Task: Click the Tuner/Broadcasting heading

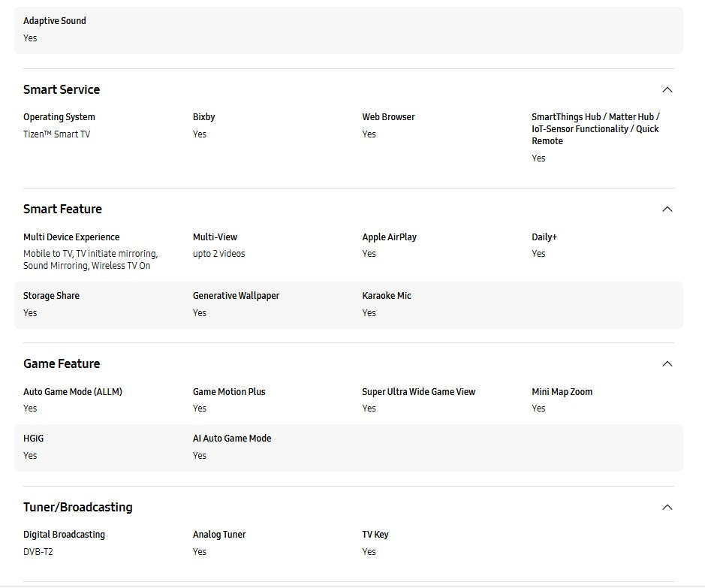Action: click(x=77, y=508)
